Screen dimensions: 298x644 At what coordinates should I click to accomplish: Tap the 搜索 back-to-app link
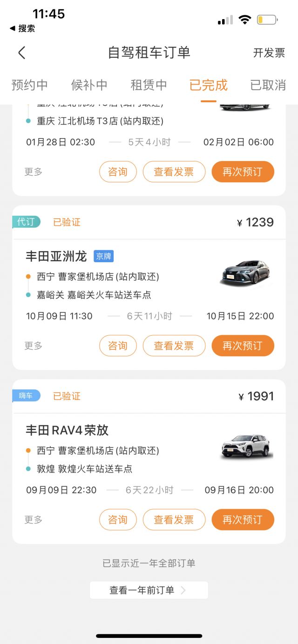point(22,28)
